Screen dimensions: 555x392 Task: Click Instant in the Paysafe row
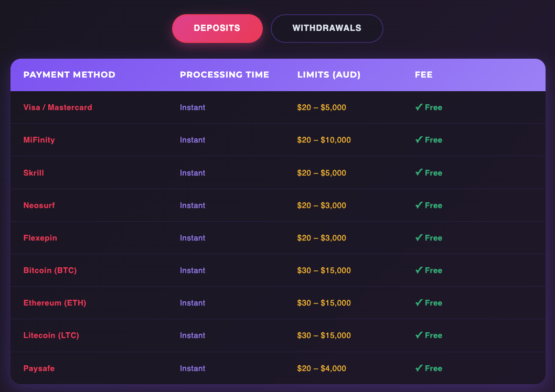click(x=193, y=368)
